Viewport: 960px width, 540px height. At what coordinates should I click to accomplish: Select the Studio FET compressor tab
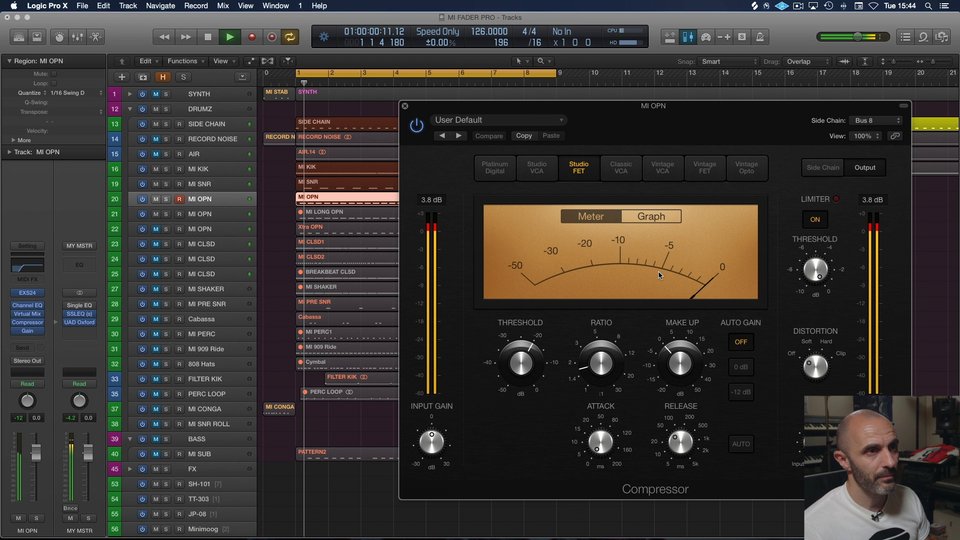point(579,168)
